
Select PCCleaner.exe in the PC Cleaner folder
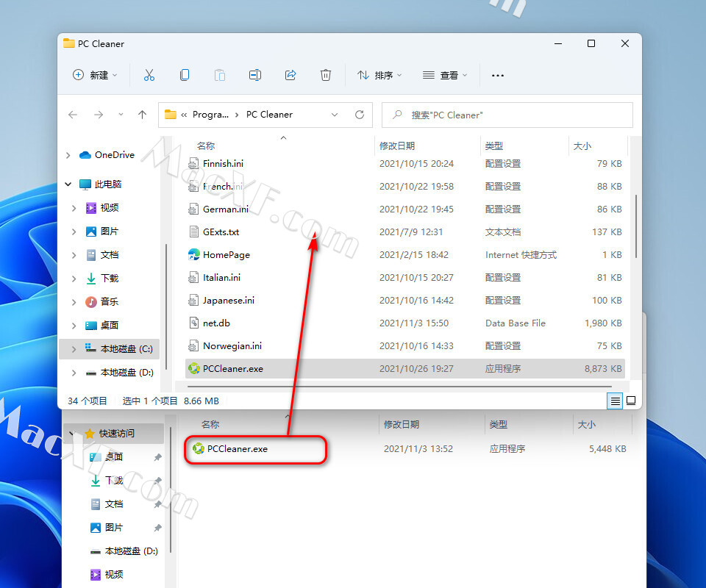click(x=404, y=368)
